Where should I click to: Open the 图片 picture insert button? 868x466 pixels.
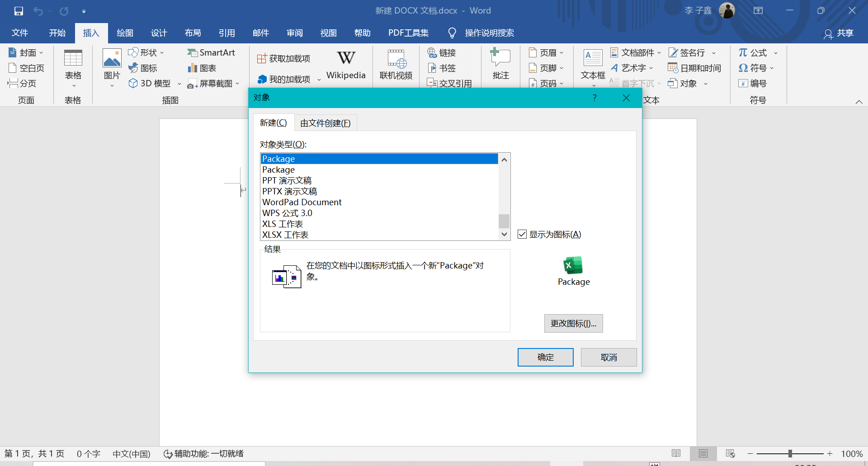coord(112,68)
